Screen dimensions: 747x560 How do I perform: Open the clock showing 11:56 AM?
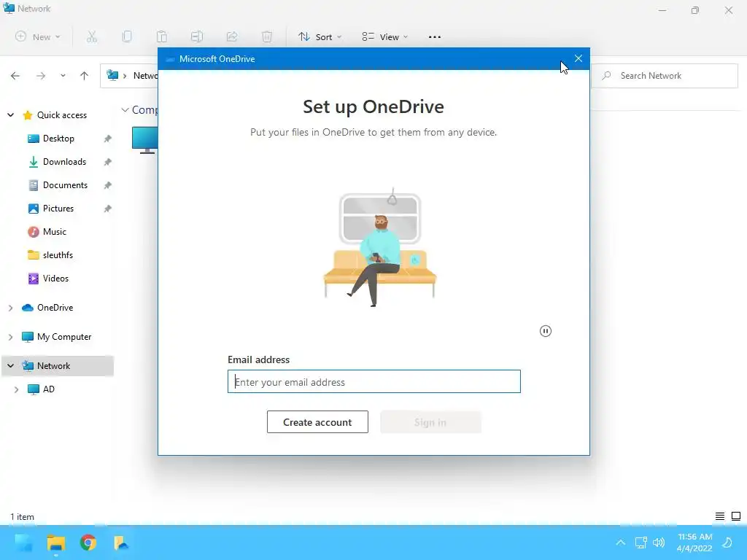coord(694,542)
